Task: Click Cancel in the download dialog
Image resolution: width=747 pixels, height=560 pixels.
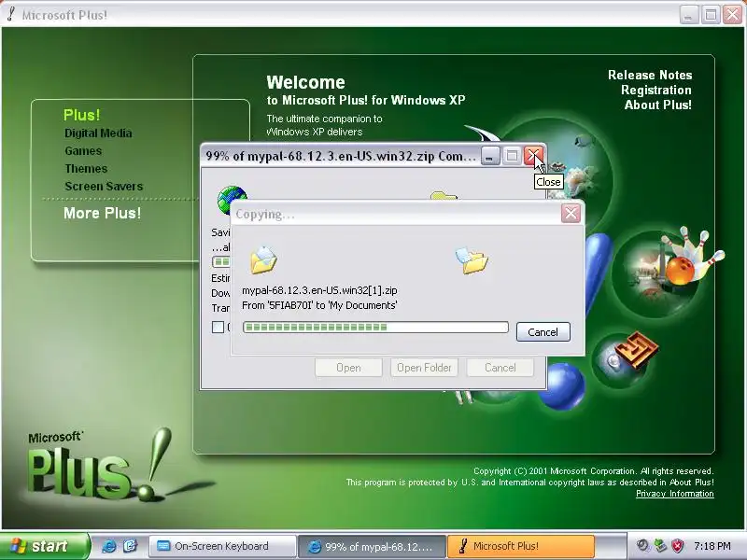Action: coord(500,368)
